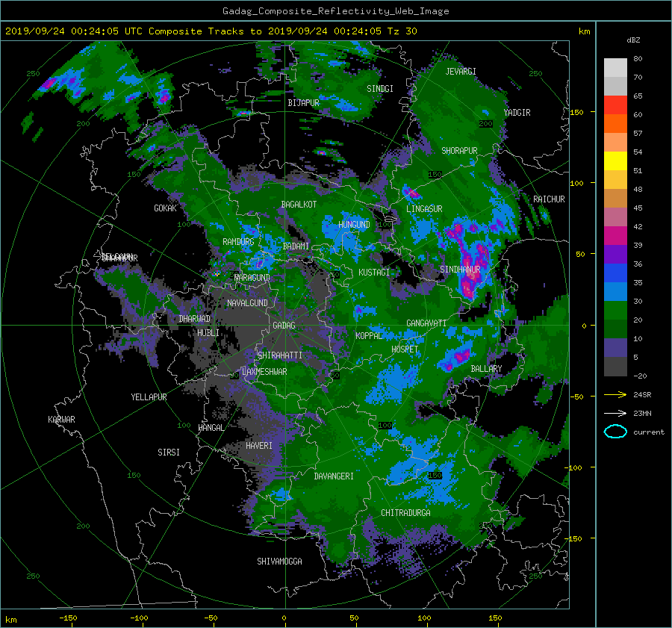672x628 pixels.
Task: Click the HANGAL label
Action: pyautogui.click(x=211, y=428)
